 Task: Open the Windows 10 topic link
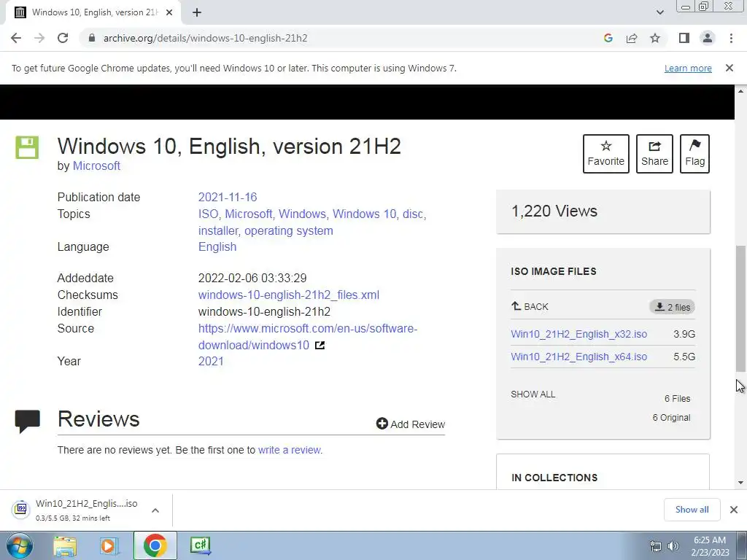click(x=364, y=214)
